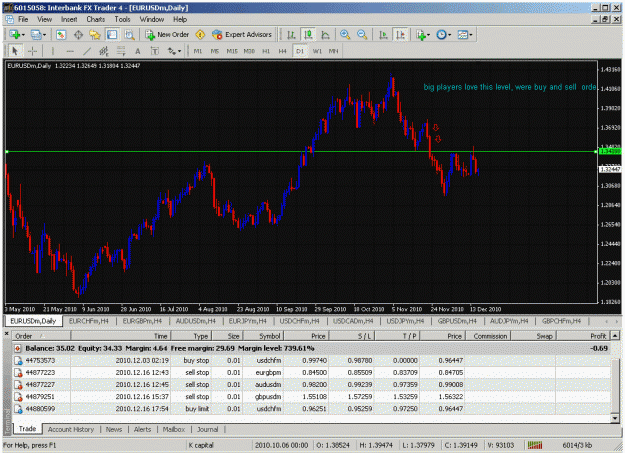Open the Templates dropdown
Viewport: 625px width, 453px height.
coord(471,35)
